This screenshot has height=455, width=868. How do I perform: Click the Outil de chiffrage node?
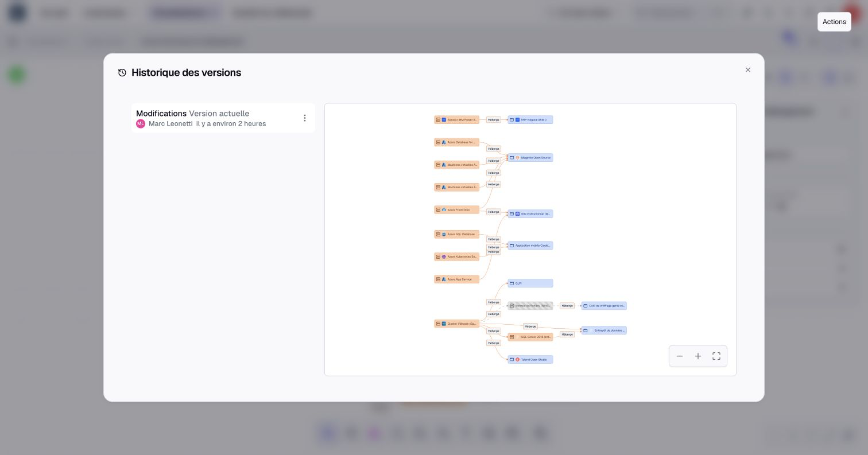(x=604, y=306)
